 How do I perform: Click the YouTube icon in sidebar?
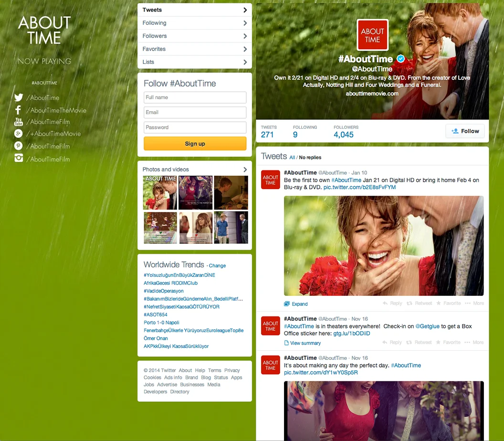[x=19, y=122]
